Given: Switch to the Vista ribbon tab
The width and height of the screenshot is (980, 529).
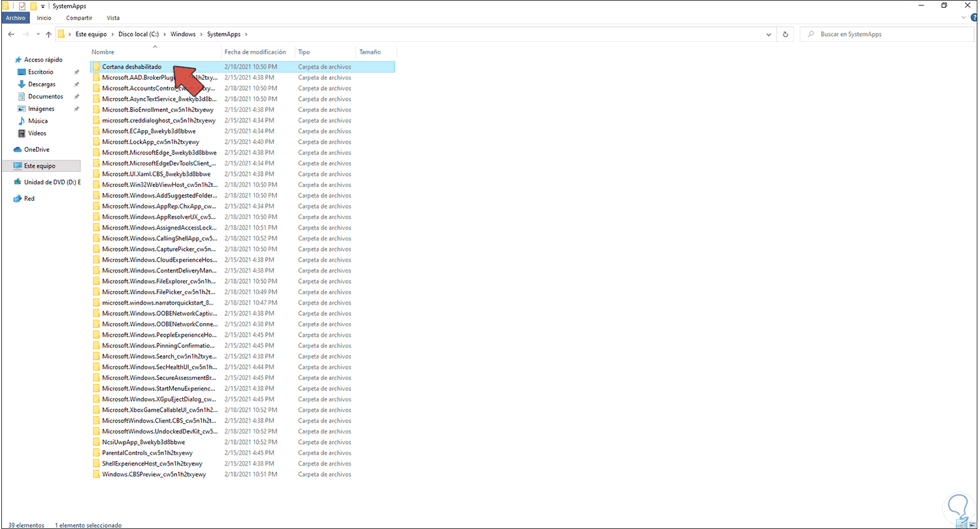Looking at the screenshot, I should coord(113,18).
